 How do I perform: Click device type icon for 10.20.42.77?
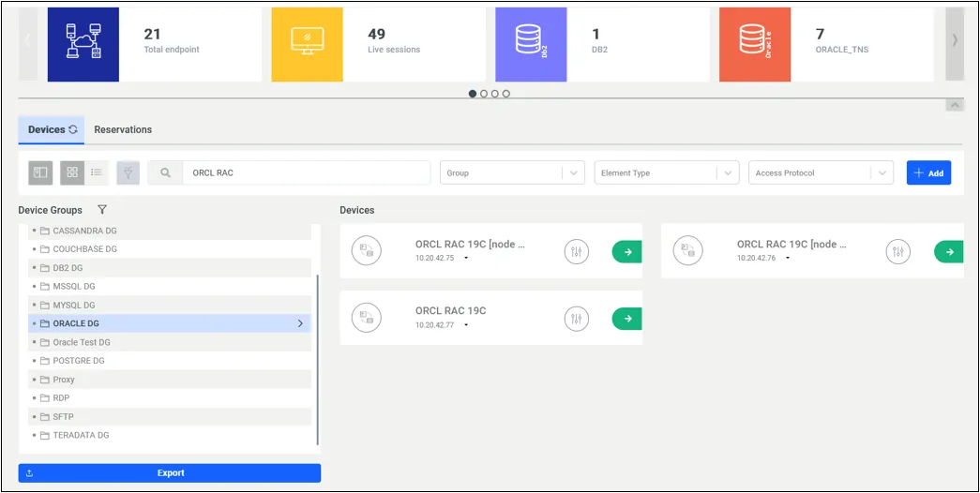367,318
